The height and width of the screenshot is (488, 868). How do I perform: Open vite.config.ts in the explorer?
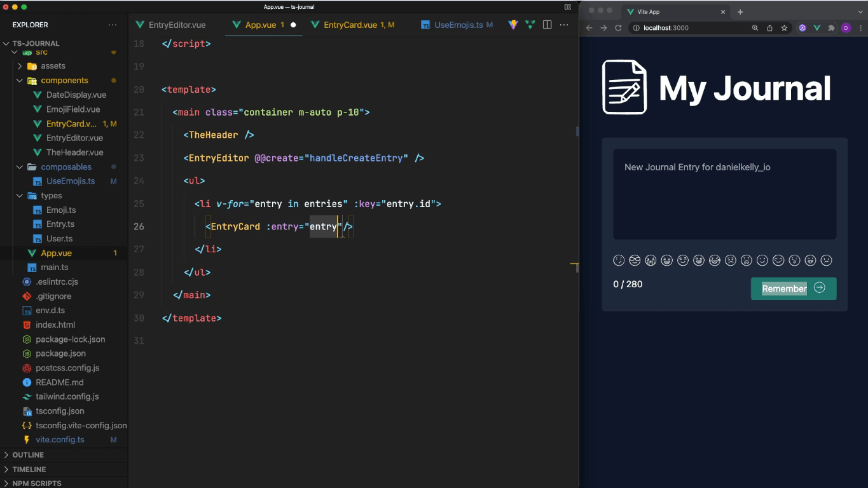60,440
